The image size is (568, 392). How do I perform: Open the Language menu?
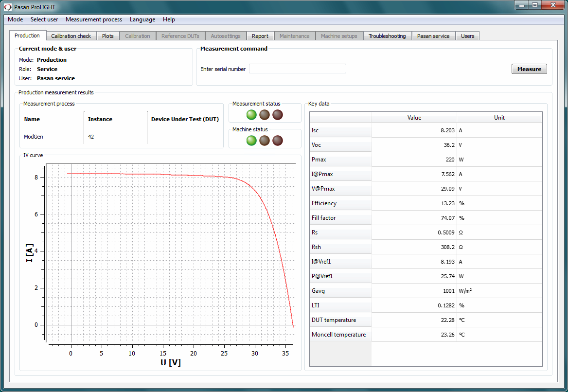coord(142,19)
